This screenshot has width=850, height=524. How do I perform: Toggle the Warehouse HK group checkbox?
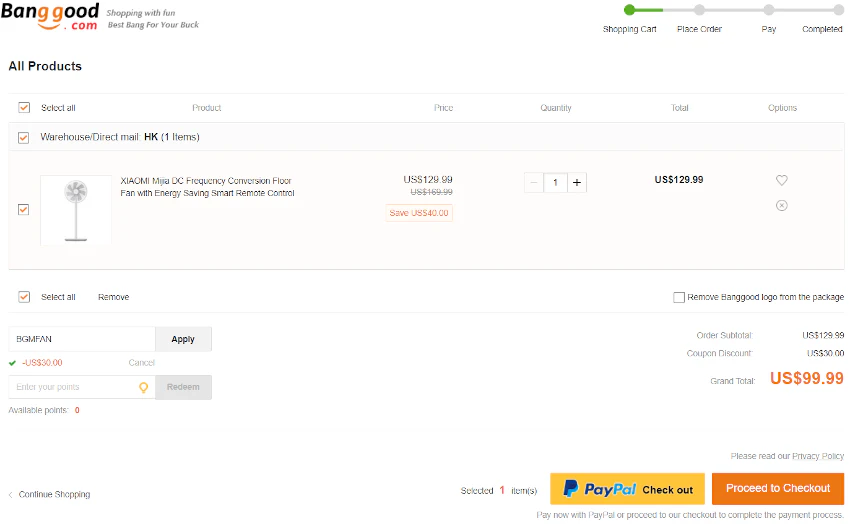click(x=23, y=138)
